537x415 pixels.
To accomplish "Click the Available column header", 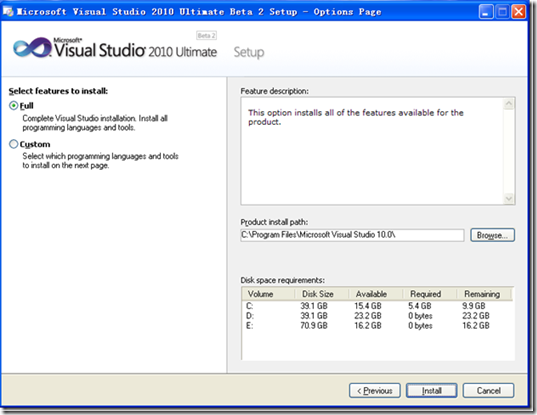I will (x=375, y=294).
